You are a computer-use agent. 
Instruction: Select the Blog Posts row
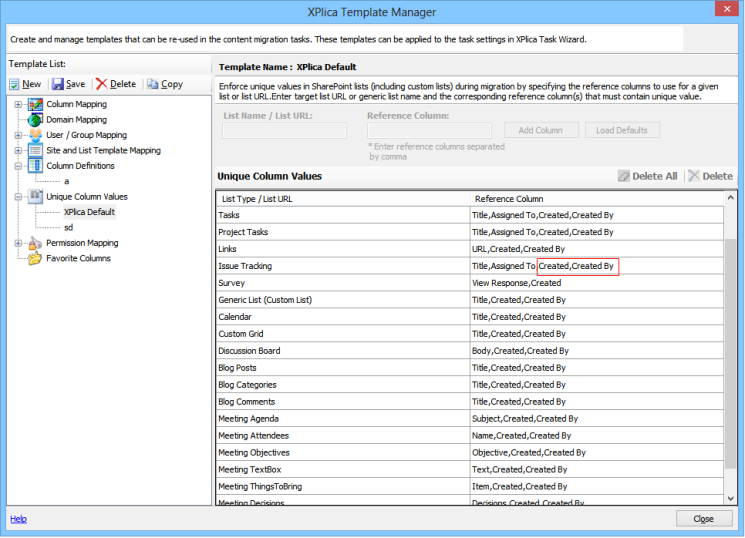click(470, 368)
